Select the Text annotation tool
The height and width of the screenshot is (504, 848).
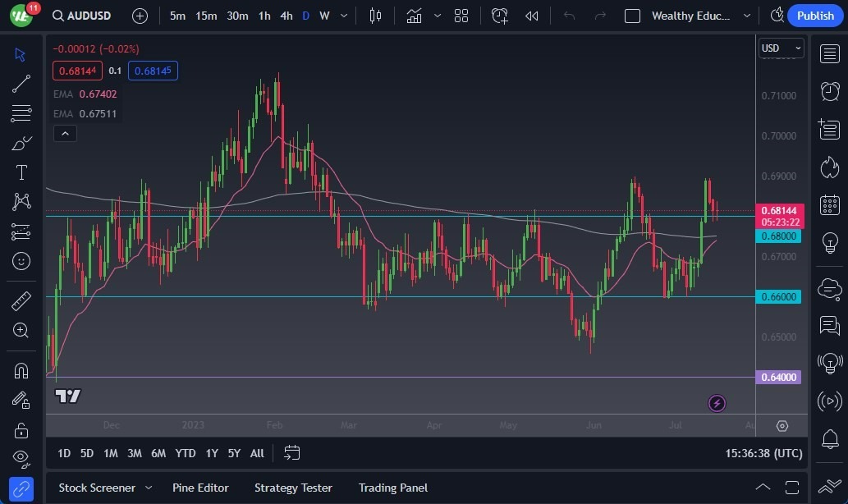[x=21, y=172]
